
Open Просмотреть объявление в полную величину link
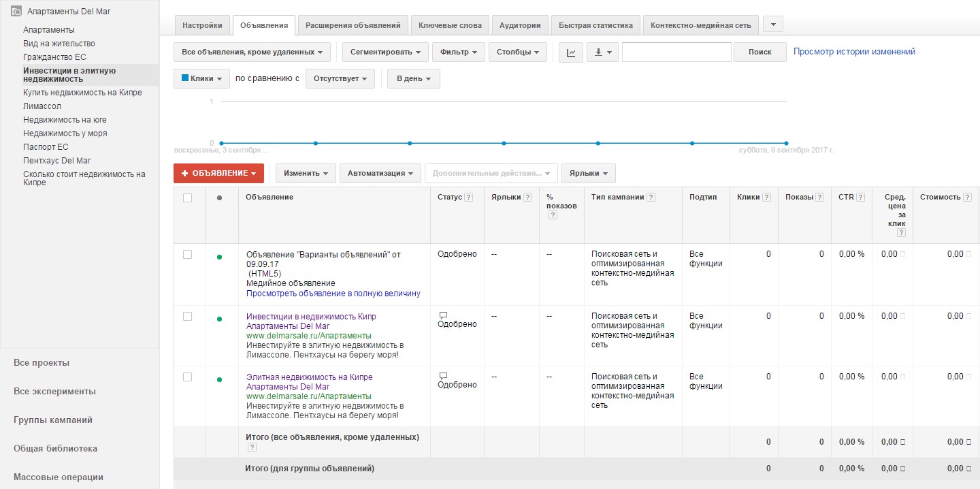pyautogui.click(x=333, y=294)
